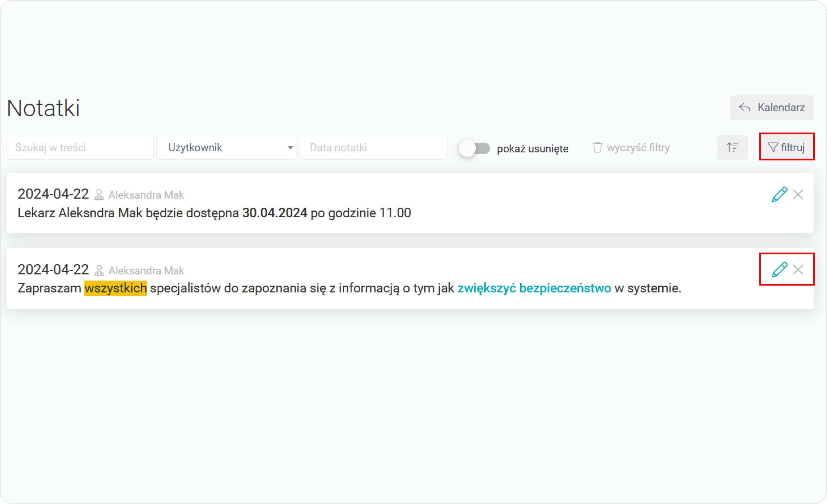Viewport: 827px width, 504px height.
Task: Click the Notatki page heading
Action: tap(43, 108)
